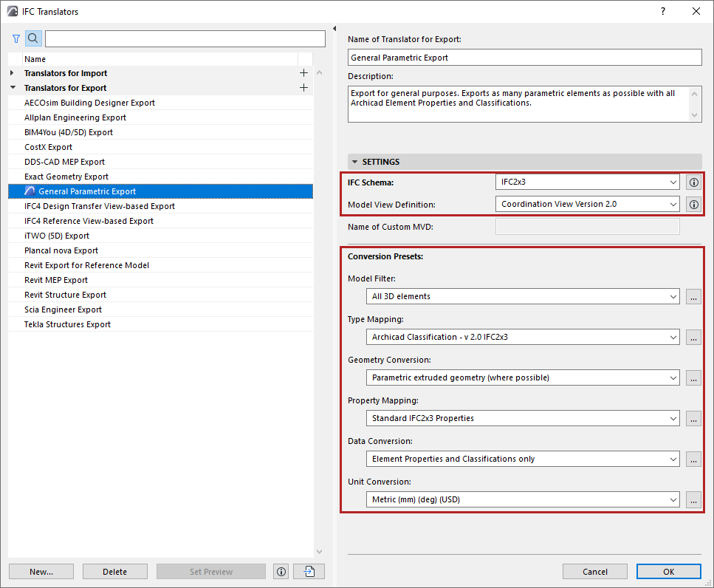The height and width of the screenshot is (588, 714).
Task: Select IFC4 Design Transfer View-based Export
Action: (x=160, y=206)
